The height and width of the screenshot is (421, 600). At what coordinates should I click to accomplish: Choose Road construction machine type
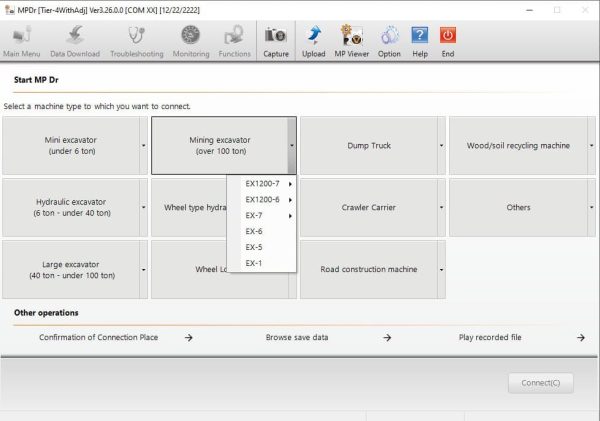(x=369, y=269)
